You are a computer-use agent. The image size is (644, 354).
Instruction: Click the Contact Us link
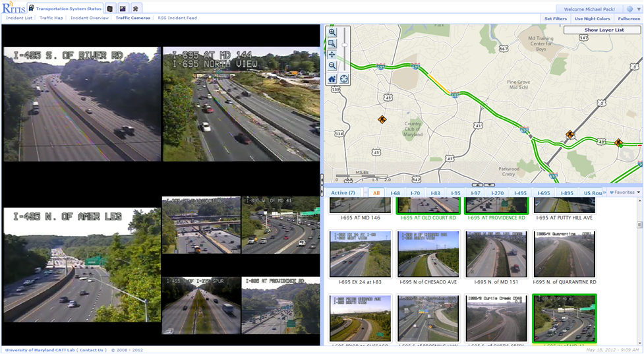click(x=91, y=350)
